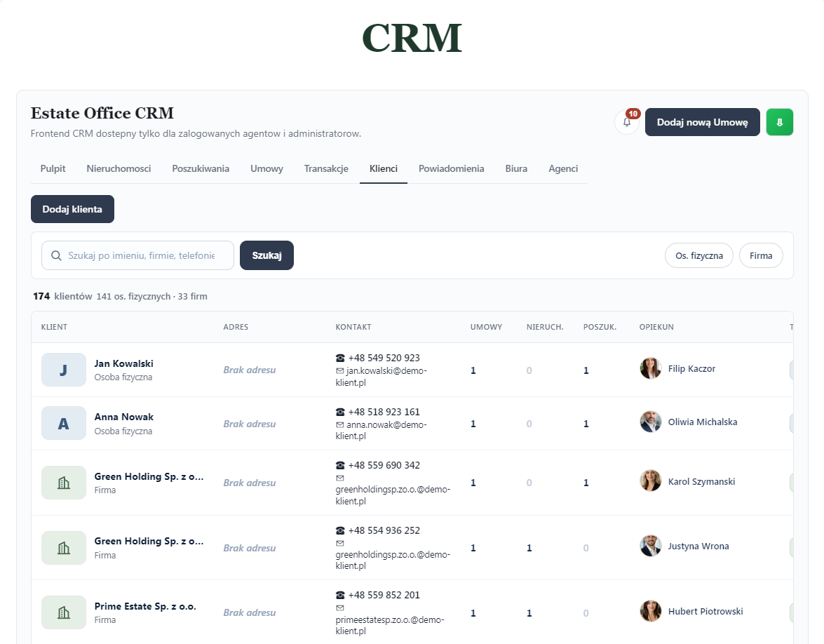
Task: Toggle the Firma filter chip
Action: pos(761,255)
